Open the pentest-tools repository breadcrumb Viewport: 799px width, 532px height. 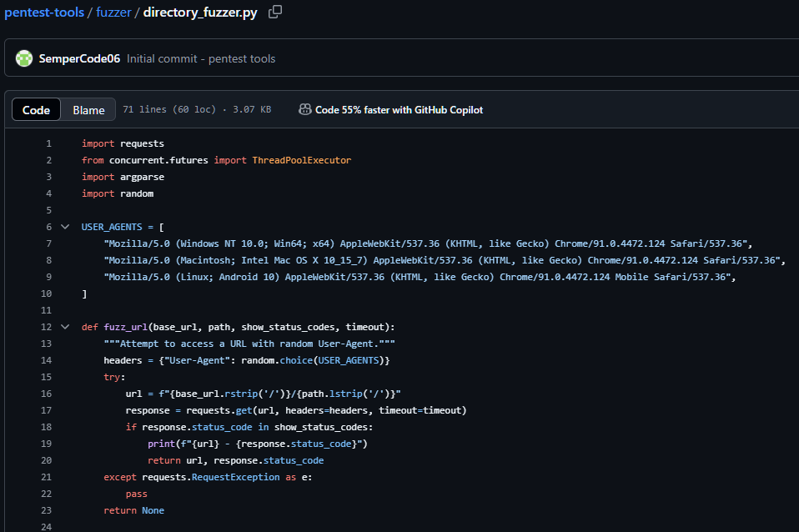44,13
